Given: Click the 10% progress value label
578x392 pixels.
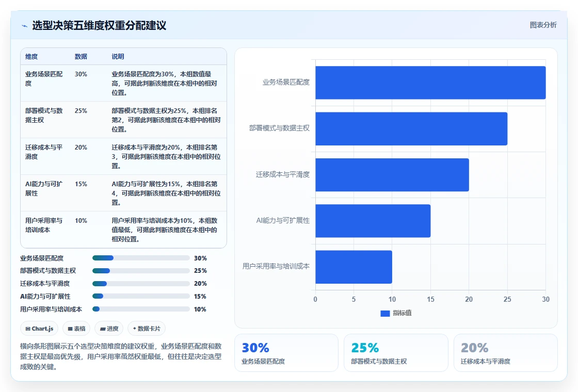Looking at the screenshot, I should (x=200, y=309).
